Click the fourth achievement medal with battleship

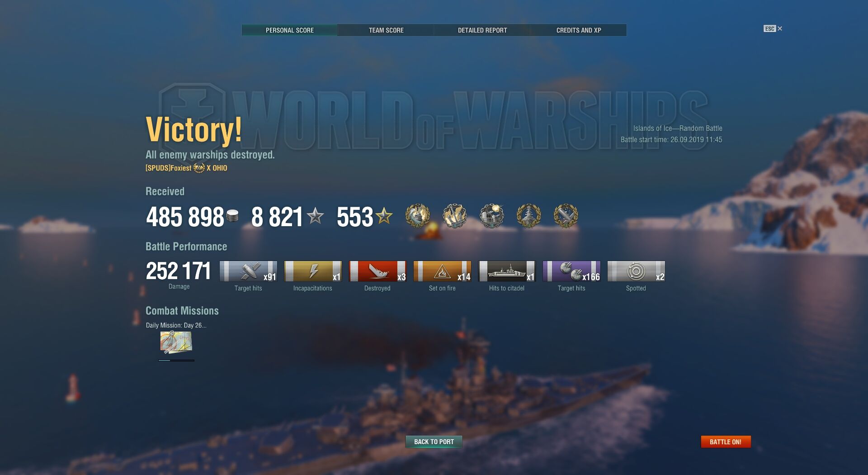(x=528, y=216)
